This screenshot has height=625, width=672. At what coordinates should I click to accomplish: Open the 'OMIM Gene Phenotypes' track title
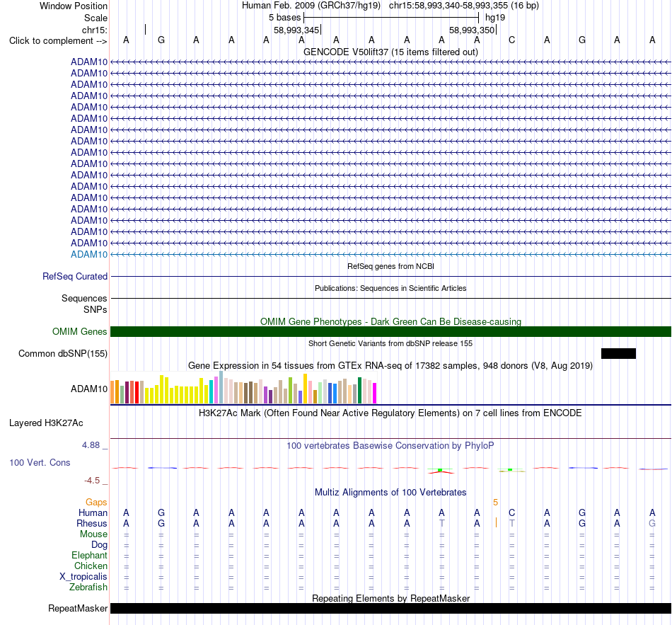pyautogui.click(x=390, y=321)
